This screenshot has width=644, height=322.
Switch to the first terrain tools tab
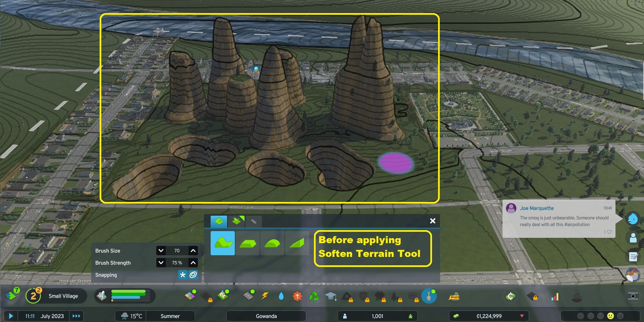[x=219, y=221]
